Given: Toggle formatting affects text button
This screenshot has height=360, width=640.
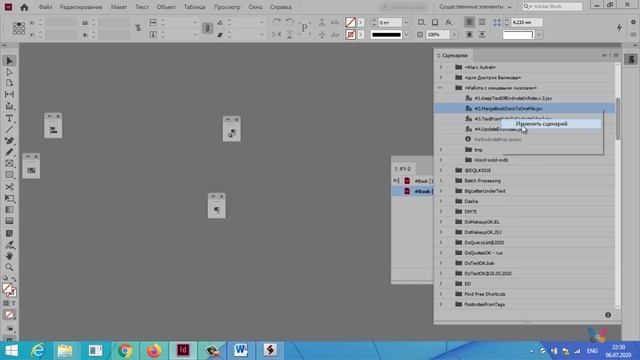Looking at the screenshot, I should click(x=13, y=303).
